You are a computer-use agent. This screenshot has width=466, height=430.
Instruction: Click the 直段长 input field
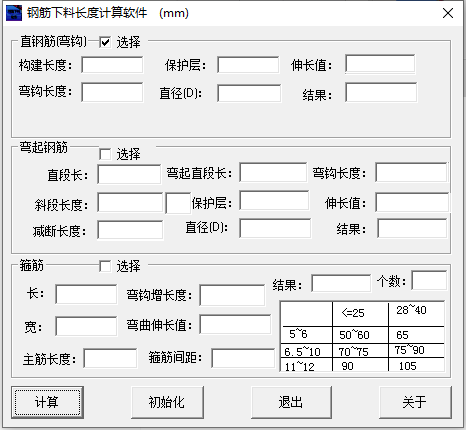pyautogui.click(x=129, y=174)
